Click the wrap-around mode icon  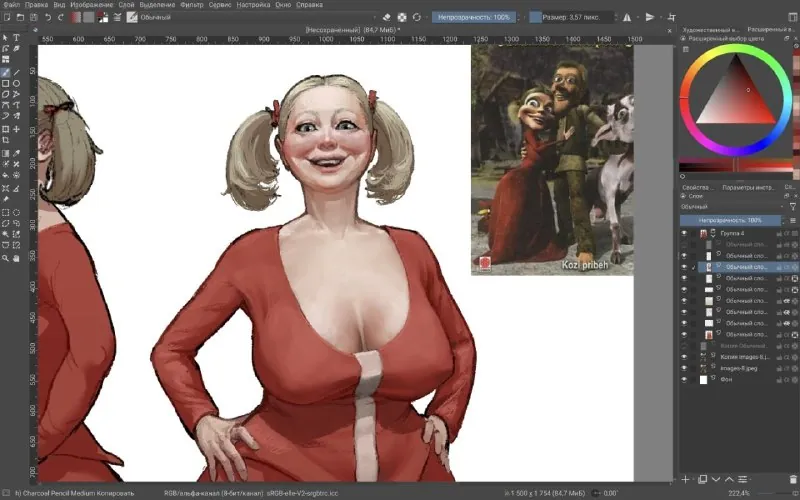pyautogui.click(x=672, y=17)
